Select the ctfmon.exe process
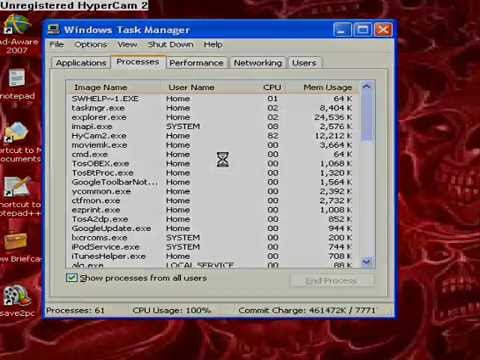This screenshot has width=480, height=360. point(212,201)
